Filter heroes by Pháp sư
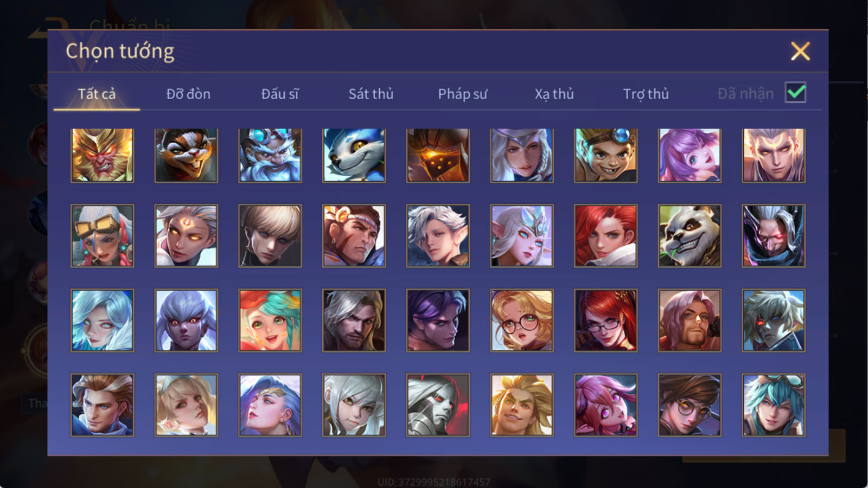This screenshot has width=868, height=488. pyautogui.click(x=462, y=94)
